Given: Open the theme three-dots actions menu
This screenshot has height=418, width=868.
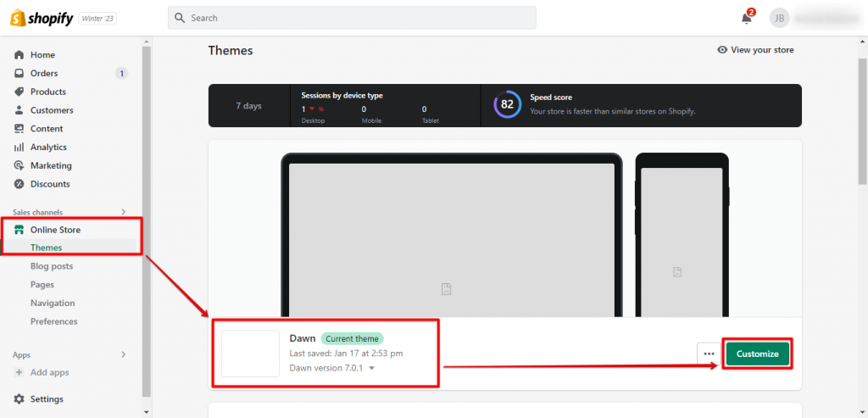Looking at the screenshot, I should point(709,354).
